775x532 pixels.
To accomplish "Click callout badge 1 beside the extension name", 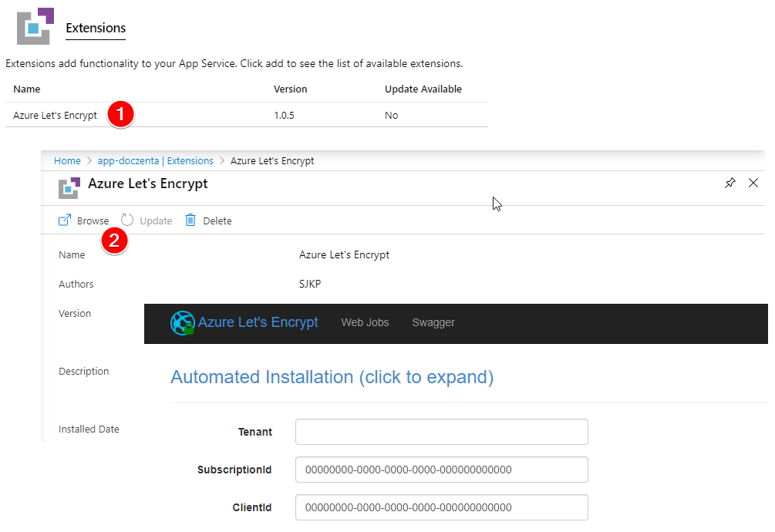I will [120, 113].
